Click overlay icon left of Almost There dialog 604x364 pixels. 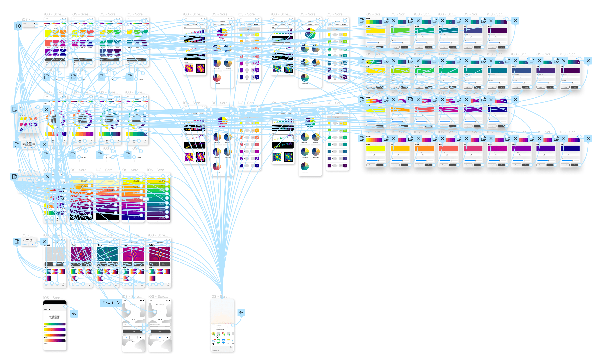pyautogui.click(x=17, y=241)
